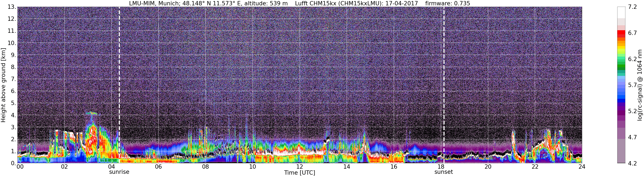Click height axis tick '13.'

[x=12, y=7]
